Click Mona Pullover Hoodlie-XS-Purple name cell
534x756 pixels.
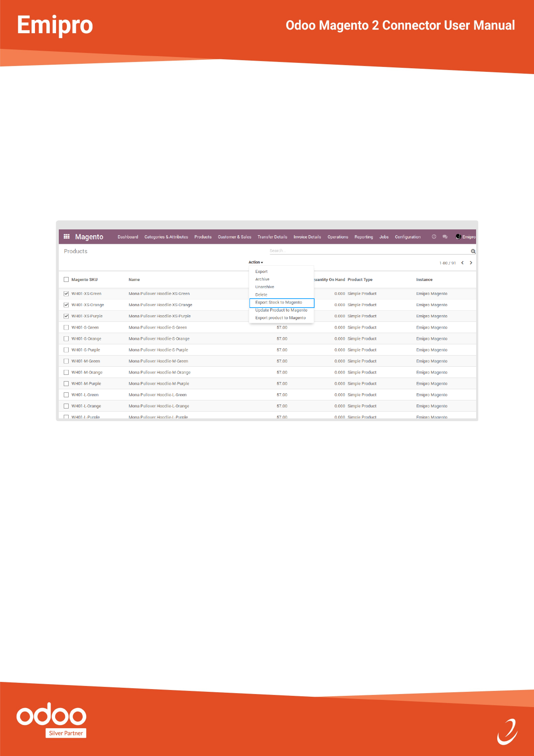pos(160,316)
